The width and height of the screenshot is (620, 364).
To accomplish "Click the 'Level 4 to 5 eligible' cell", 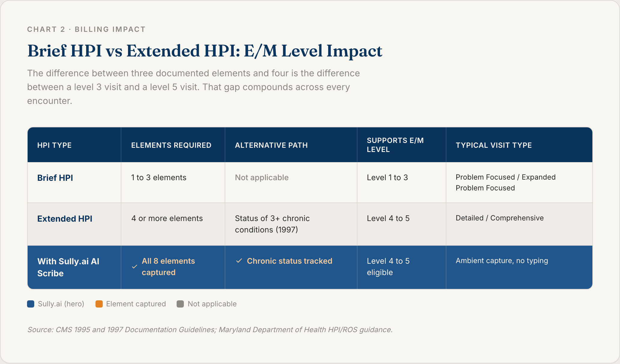I will point(388,267).
